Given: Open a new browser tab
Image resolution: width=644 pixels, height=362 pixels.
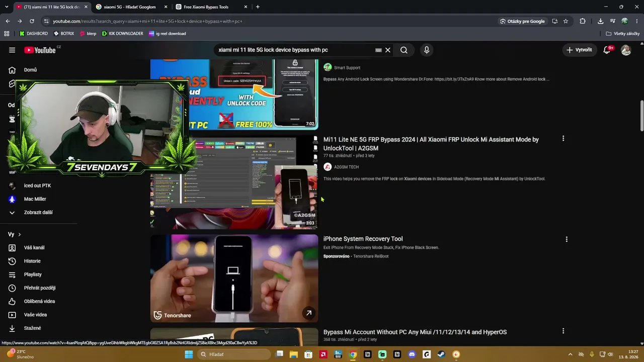Looking at the screenshot, I should (x=258, y=7).
